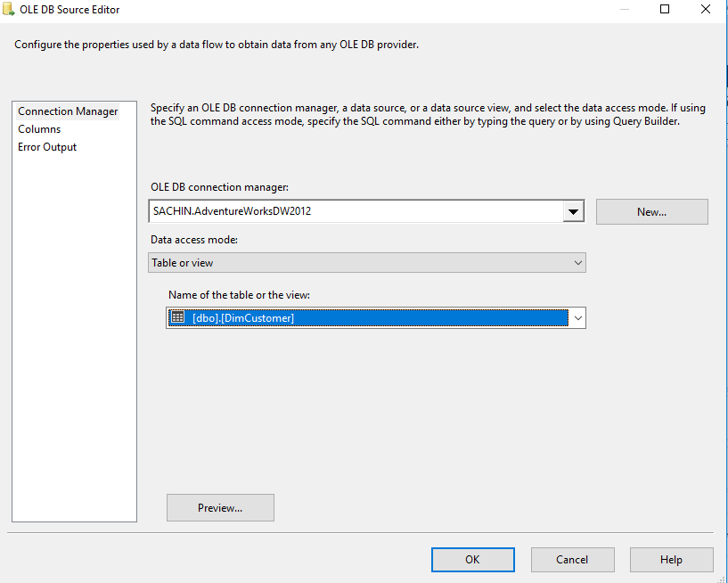
Task: Click the SACHIN.AdventureWorksDW2012 connection field
Action: pyautogui.click(x=355, y=212)
